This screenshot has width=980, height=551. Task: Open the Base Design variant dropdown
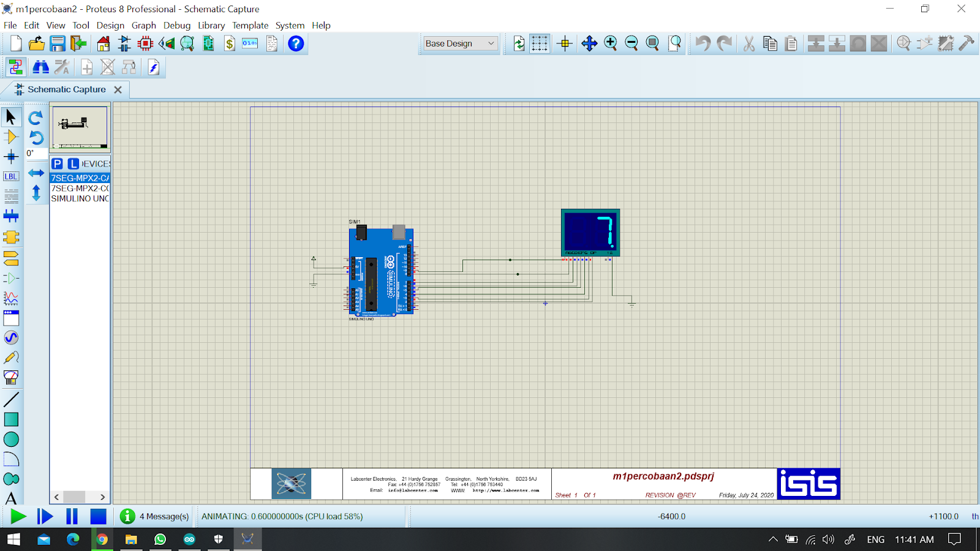pos(460,43)
